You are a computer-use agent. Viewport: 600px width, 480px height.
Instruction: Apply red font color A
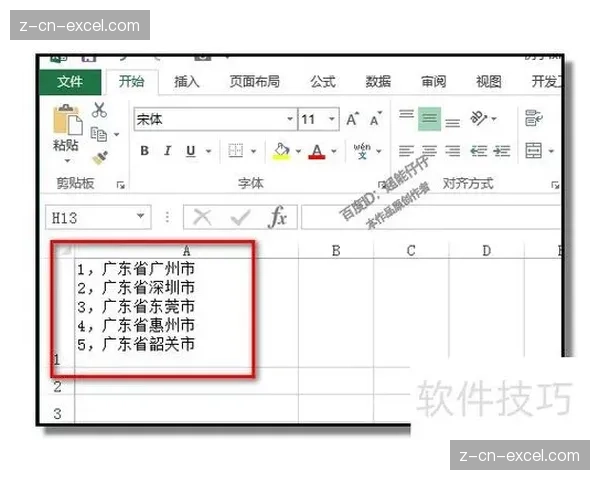[316, 152]
